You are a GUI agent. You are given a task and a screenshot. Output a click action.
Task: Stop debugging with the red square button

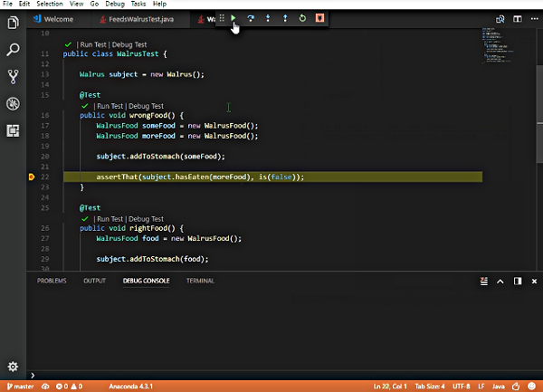[x=319, y=18]
